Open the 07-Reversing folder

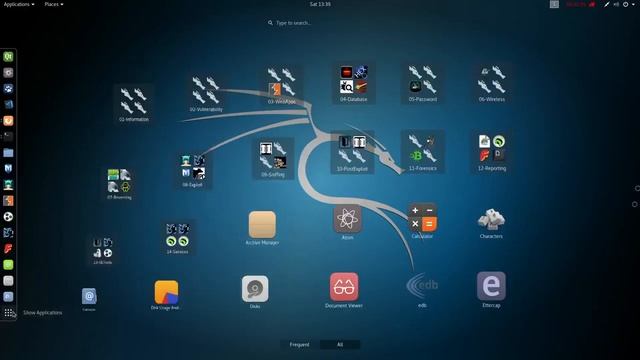119,184
